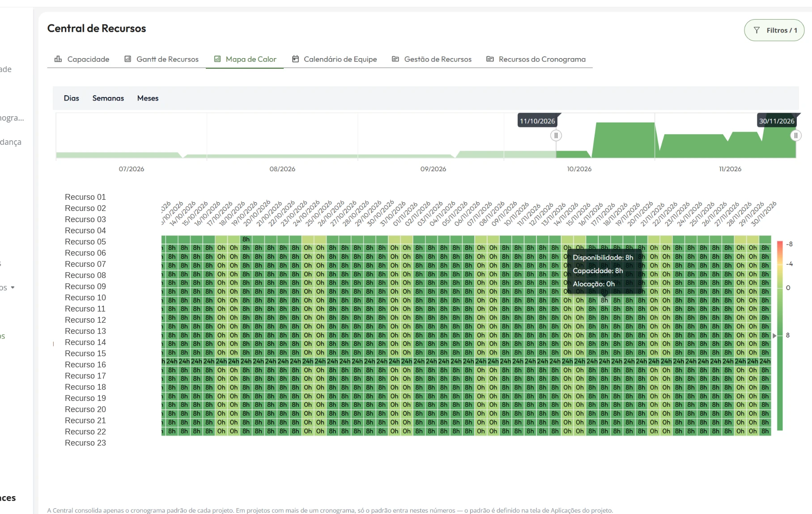Click the 11/2026 label on the overview timeline

pos(730,169)
